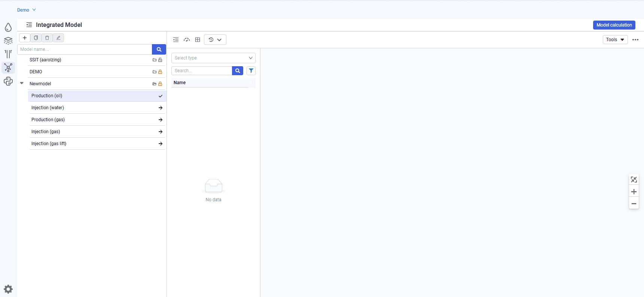Open the Demo project dropdown

point(27,10)
